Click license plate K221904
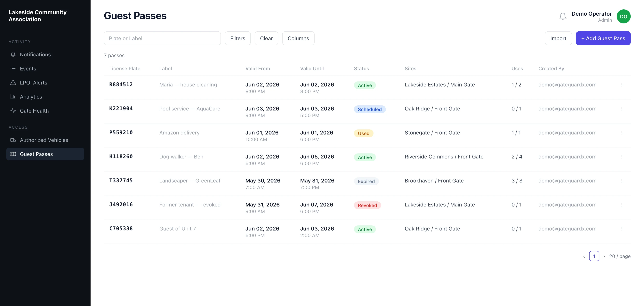 click(x=121, y=109)
